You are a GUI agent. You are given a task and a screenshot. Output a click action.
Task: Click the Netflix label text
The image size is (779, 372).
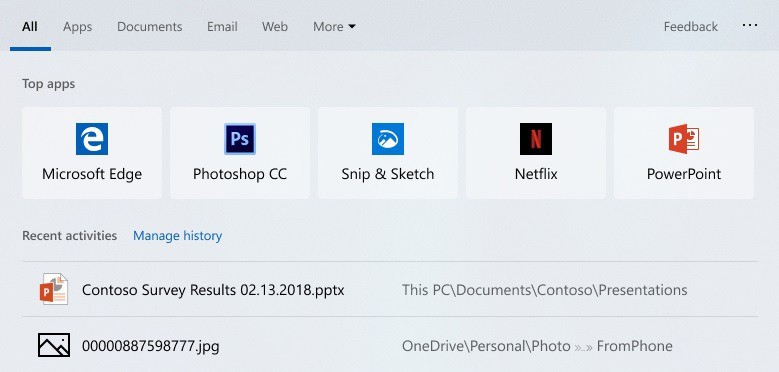[x=536, y=174]
